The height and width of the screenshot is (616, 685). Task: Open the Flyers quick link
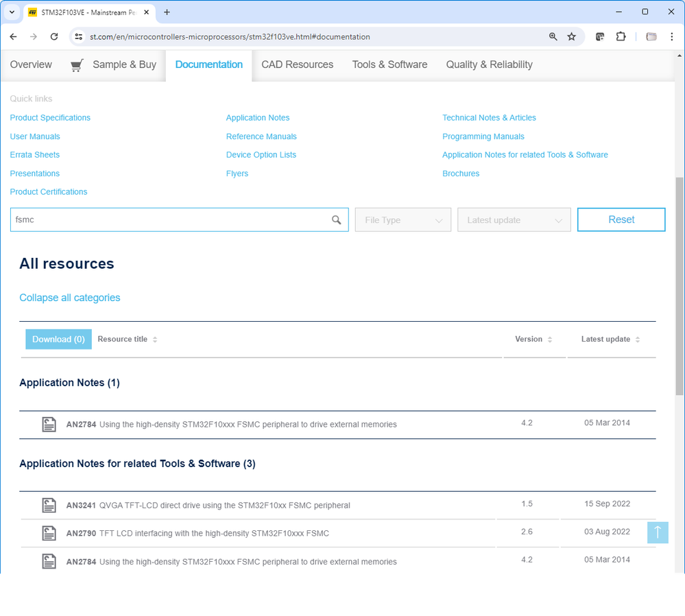237,174
